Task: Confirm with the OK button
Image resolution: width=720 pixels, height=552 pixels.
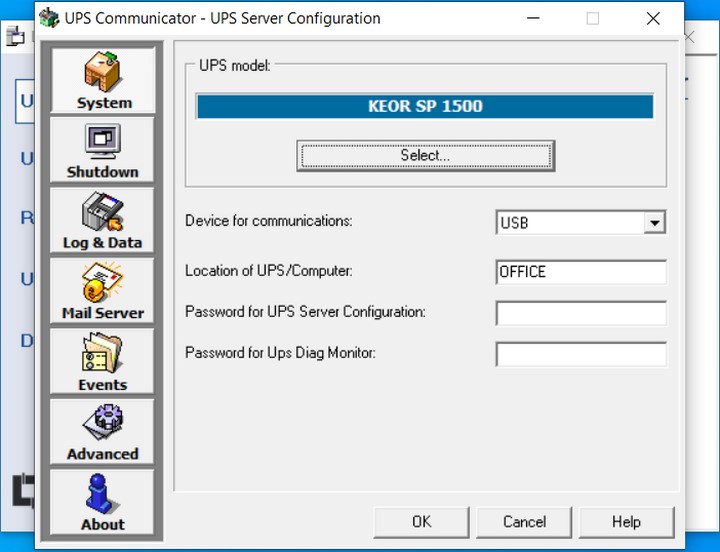Action: coord(422,522)
